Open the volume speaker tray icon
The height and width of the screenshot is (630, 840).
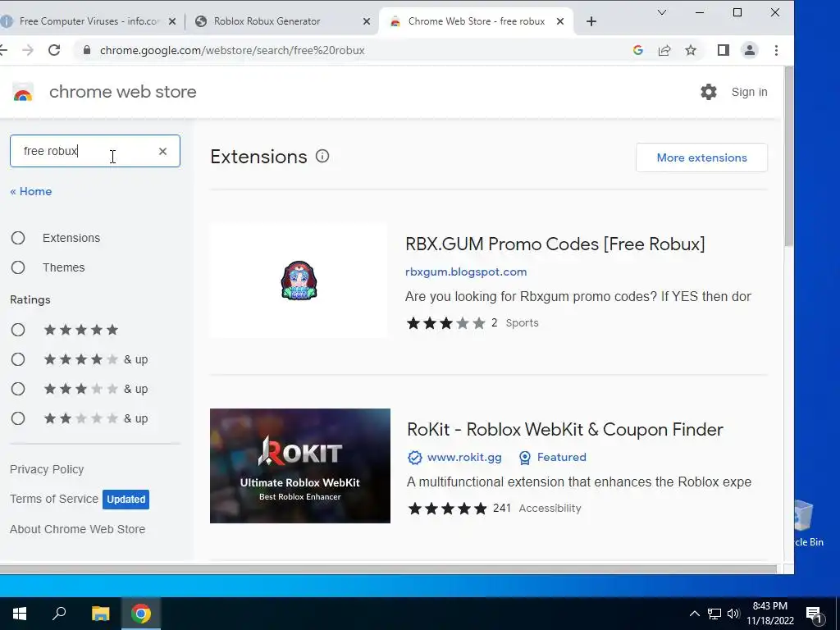coord(733,614)
